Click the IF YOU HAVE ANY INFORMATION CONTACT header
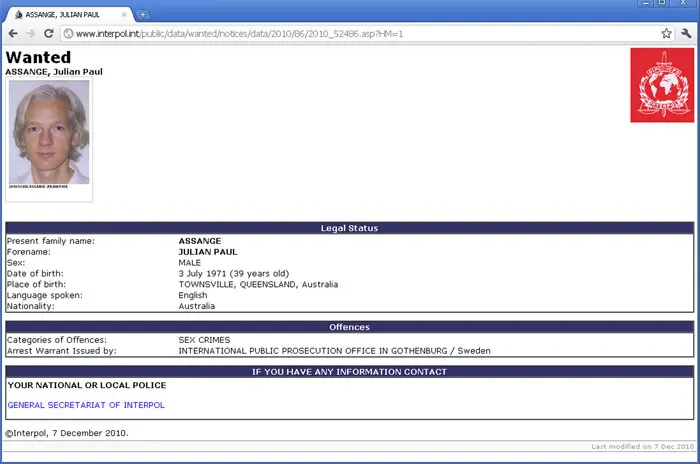Image resolution: width=700 pixels, height=464 pixels. click(350, 372)
